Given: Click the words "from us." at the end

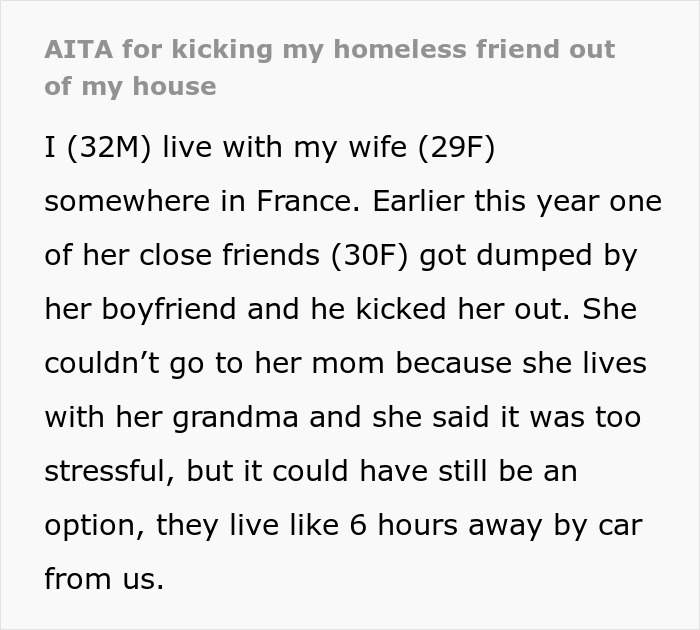Looking at the screenshot, I should pos(103,578).
